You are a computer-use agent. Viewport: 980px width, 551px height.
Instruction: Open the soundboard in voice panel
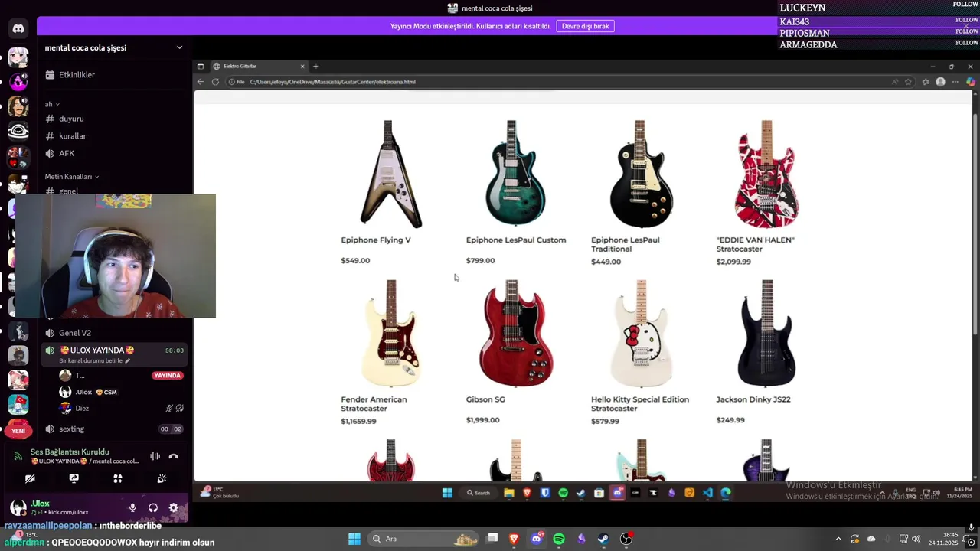(x=162, y=478)
